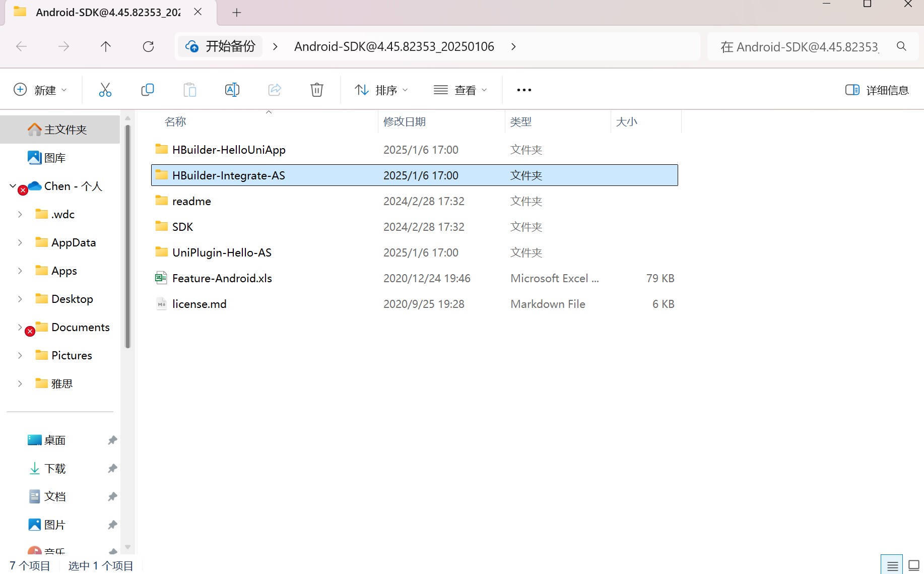Click the breadcrumb chevron after Android-SDK path
924x574 pixels.
pos(513,46)
